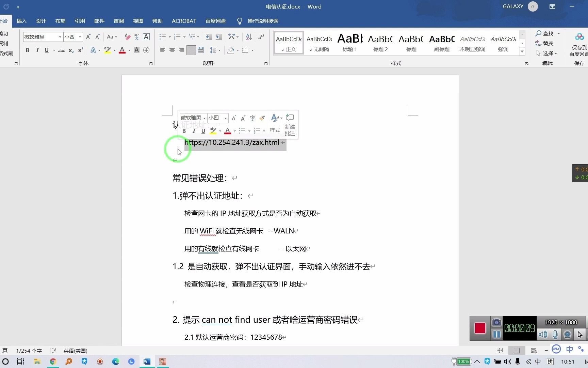Toggle Underline in the ribbon font group
The width and height of the screenshot is (588, 368).
[x=47, y=50]
